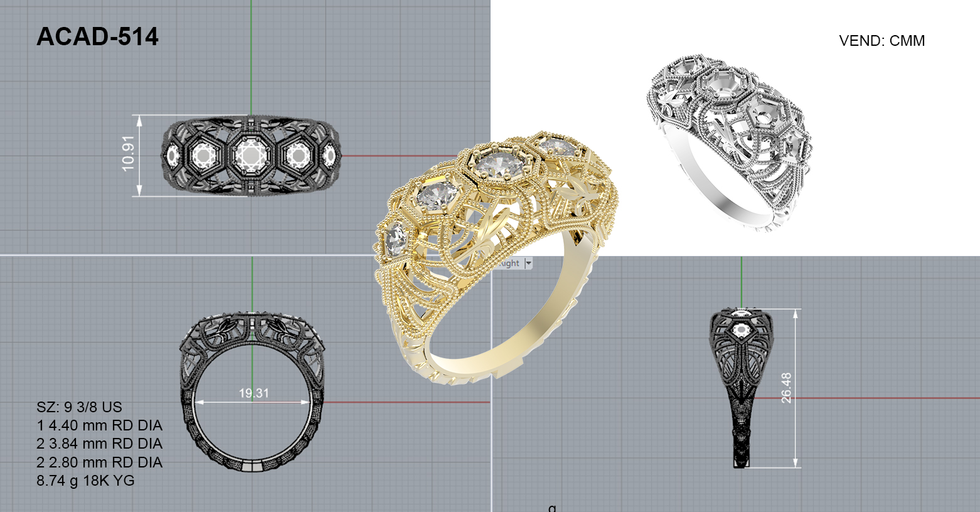Select the silver ring render
The image size is (980, 512).
[x=728, y=141]
